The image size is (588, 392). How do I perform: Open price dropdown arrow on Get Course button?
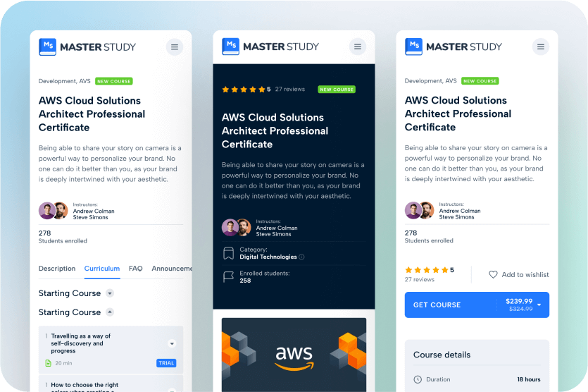pyautogui.click(x=539, y=305)
